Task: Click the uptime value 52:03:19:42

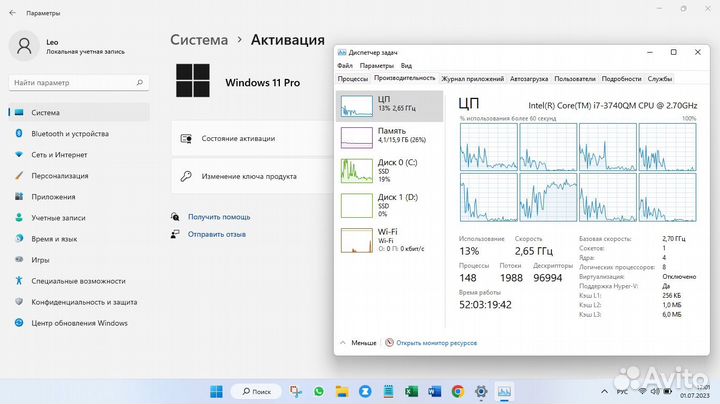Action: 485,305
